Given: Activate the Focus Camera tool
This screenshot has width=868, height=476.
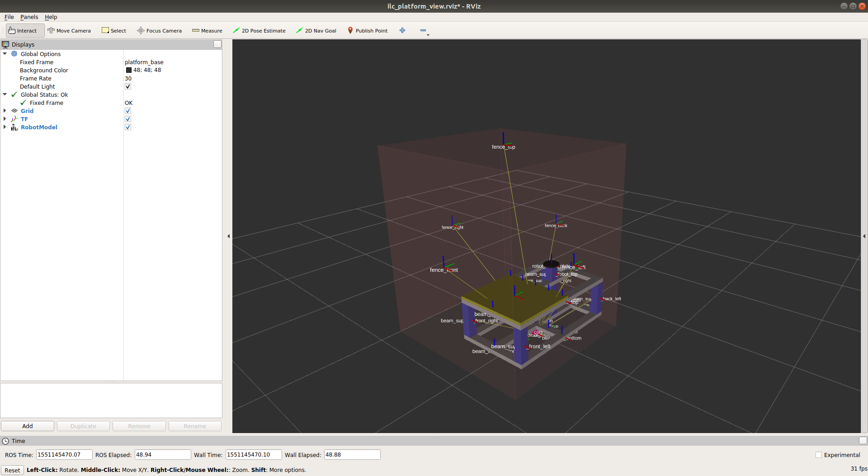Looking at the screenshot, I should point(160,31).
